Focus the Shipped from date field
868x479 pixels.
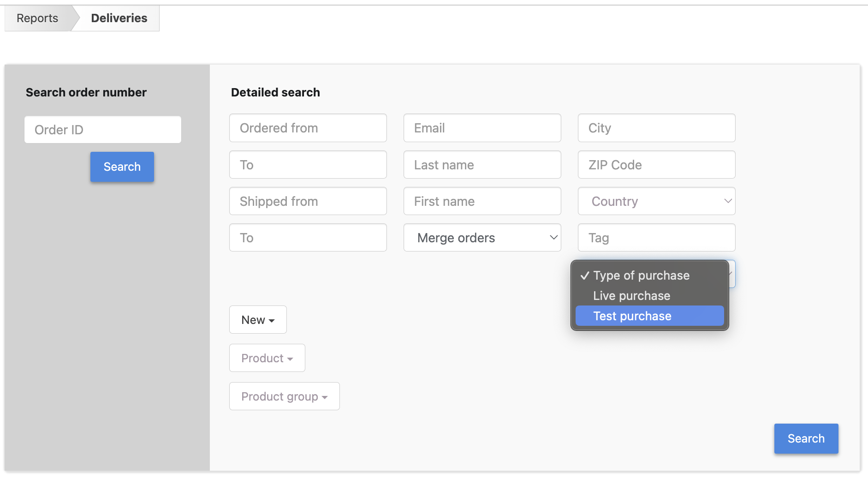coord(308,201)
